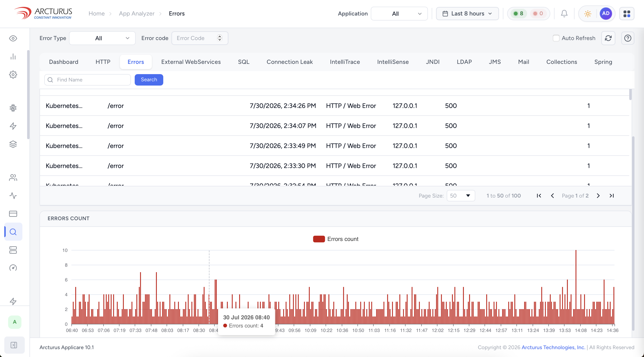Screen dimensions: 644x357
Task: Open the Collections tab
Action: point(561,62)
